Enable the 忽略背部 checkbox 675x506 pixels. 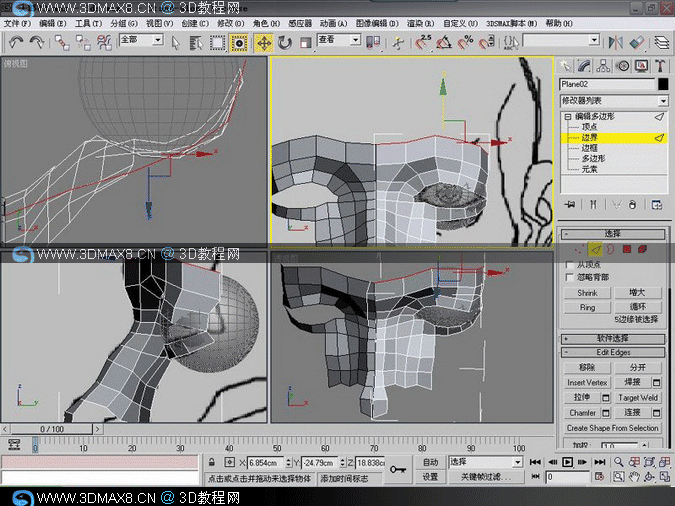click(x=570, y=277)
